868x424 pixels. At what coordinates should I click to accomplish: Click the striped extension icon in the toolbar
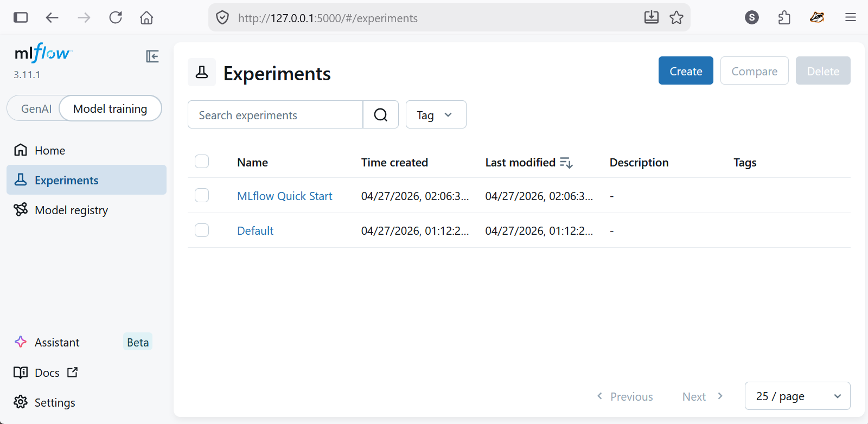coord(817,17)
